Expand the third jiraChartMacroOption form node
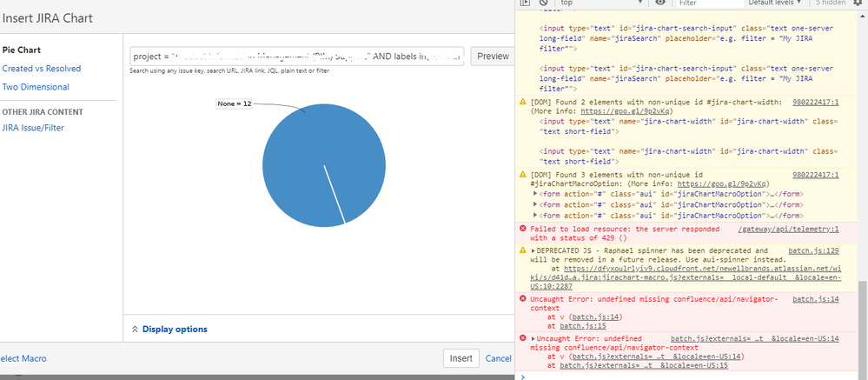 point(535,215)
